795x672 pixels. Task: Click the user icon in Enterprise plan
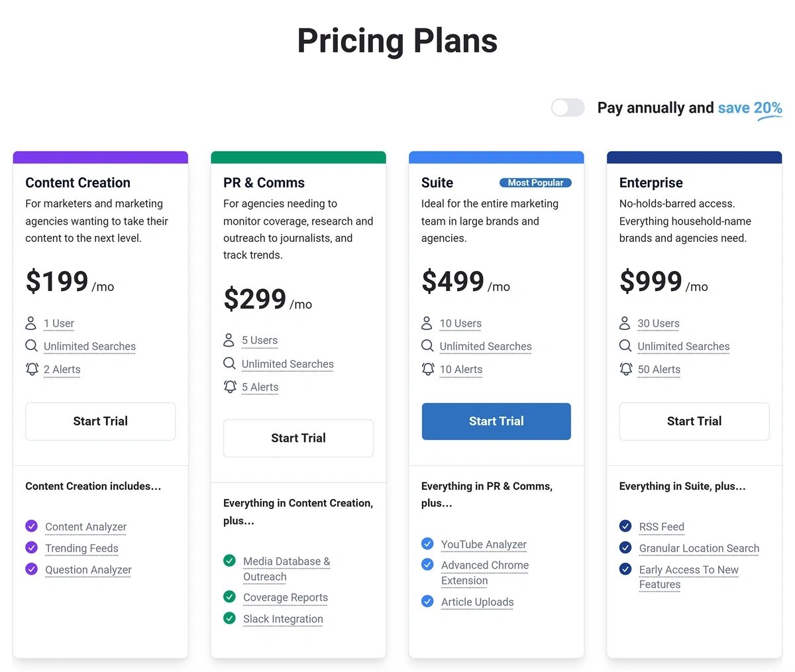tap(625, 323)
